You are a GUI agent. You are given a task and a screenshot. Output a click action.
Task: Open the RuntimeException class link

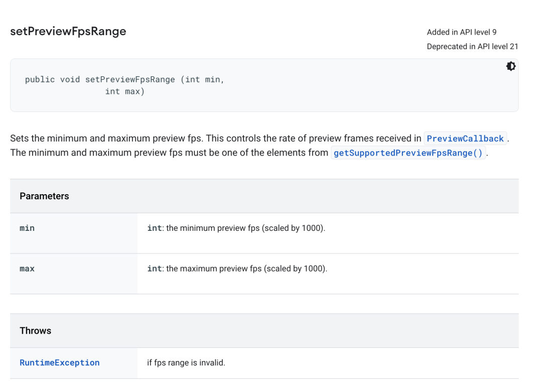60,362
